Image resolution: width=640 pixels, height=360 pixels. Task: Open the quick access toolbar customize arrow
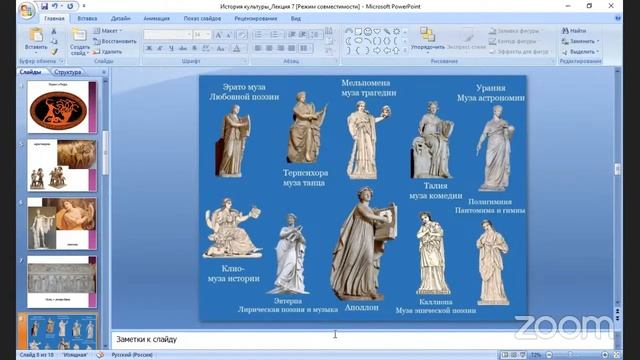[84, 6]
